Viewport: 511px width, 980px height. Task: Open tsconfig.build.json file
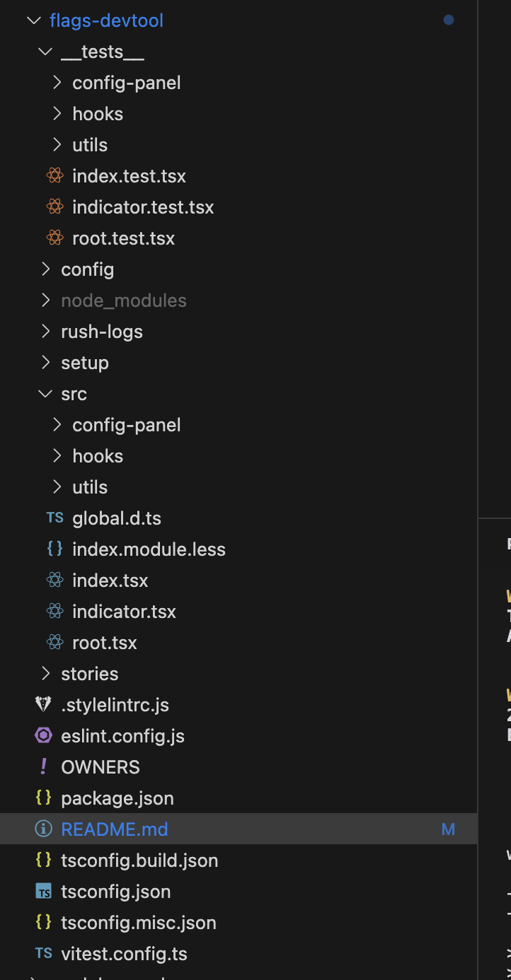[x=139, y=861]
